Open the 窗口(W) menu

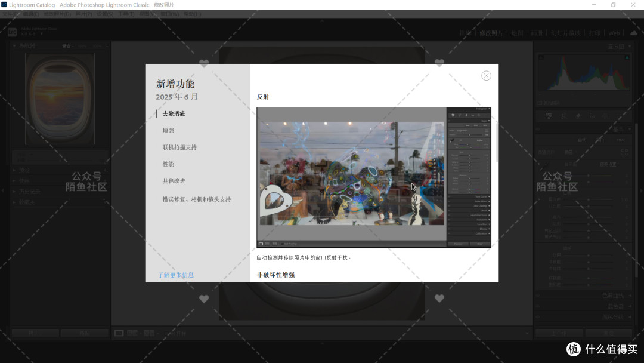[x=169, y=14]
